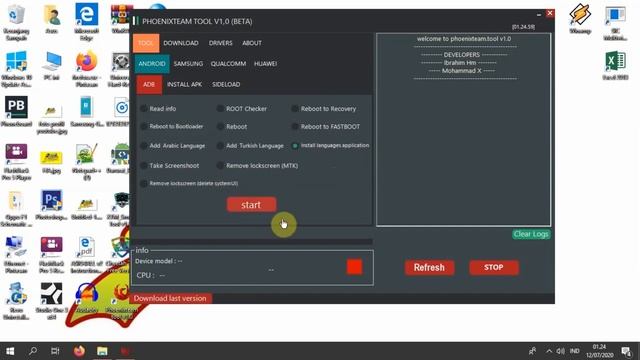Open the Microsoft Edge desktop shortcut
640x360 pixels.
[87, 21]
